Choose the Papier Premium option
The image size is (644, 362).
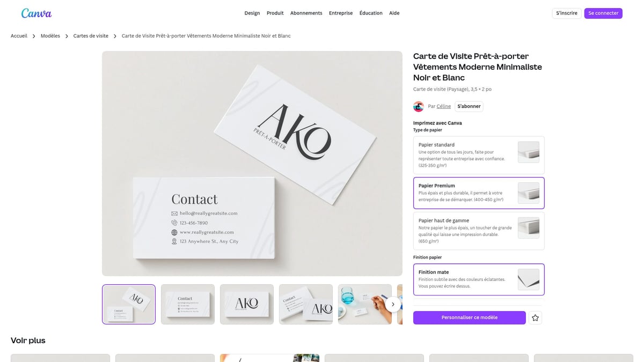(479, 193)
